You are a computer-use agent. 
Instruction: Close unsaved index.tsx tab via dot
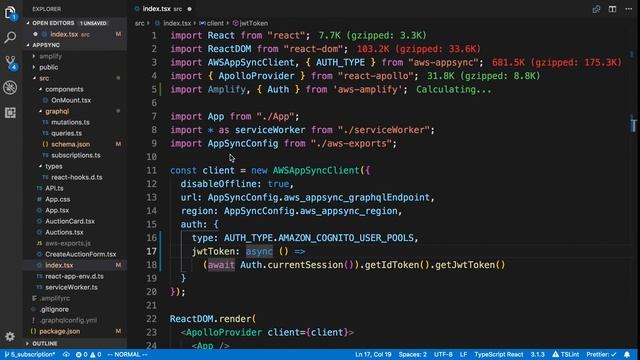189,9
